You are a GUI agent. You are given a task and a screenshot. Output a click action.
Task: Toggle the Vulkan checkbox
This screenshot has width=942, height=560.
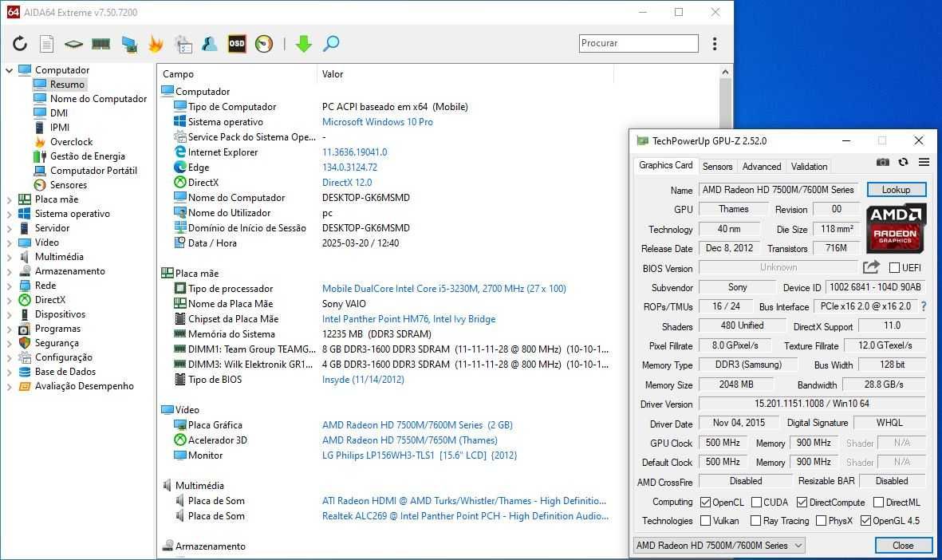tap(706, 521)
